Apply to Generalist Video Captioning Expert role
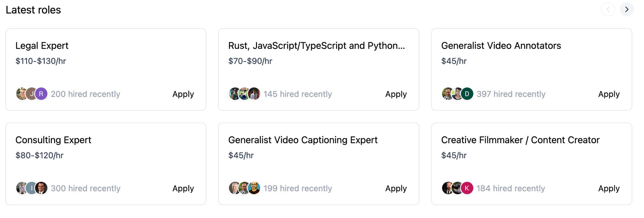The image size is (644, 218). tap(396, 188)
